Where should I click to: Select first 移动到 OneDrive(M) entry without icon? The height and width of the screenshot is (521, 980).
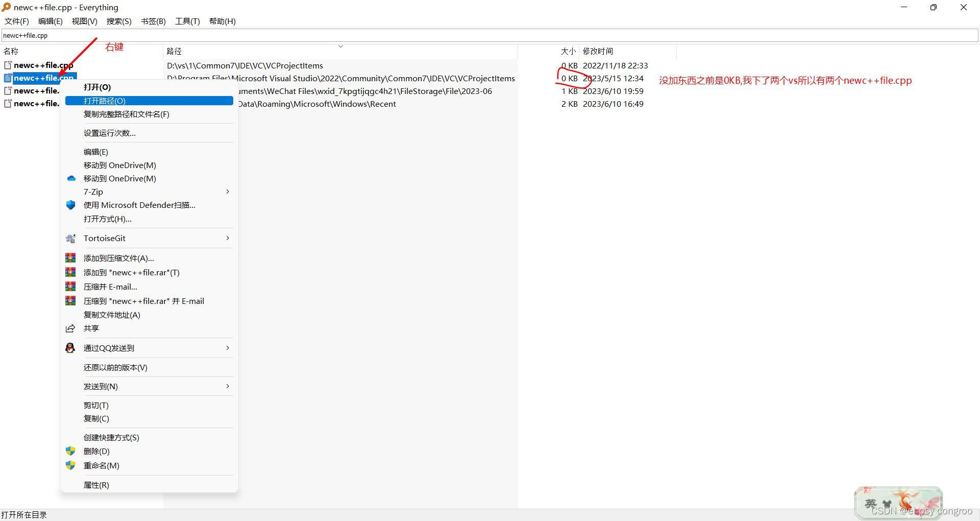(x=149, y=165)
